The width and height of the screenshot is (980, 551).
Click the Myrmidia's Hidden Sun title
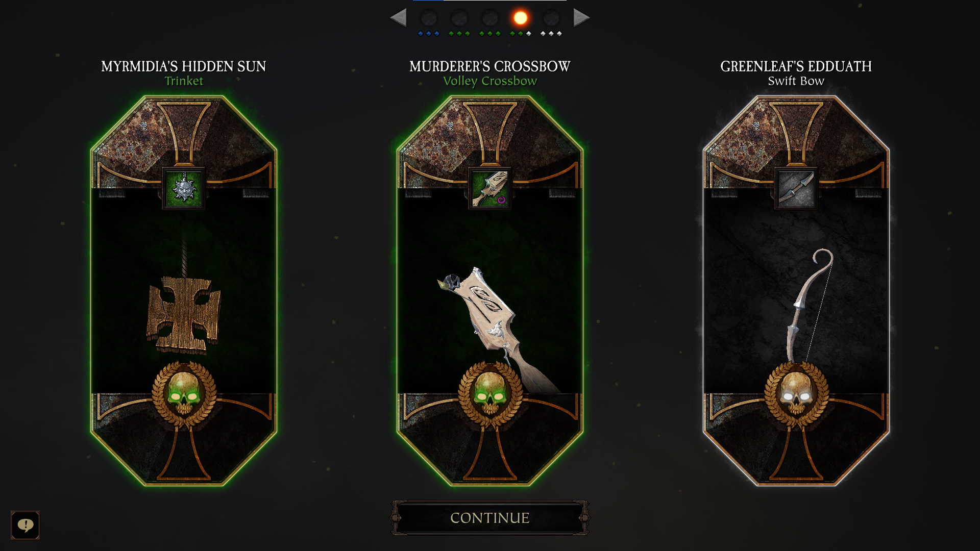(184, 66)
